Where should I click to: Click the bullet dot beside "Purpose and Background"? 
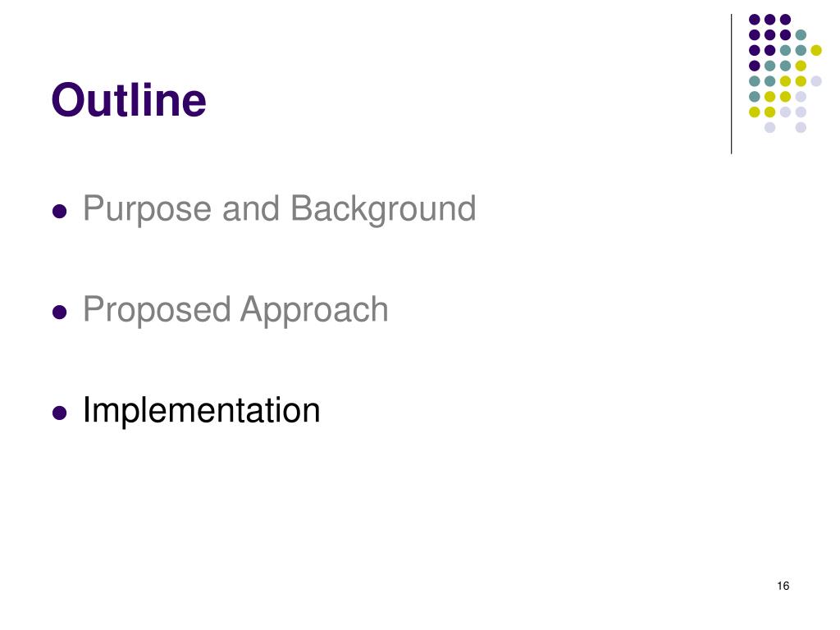[59, 211]
